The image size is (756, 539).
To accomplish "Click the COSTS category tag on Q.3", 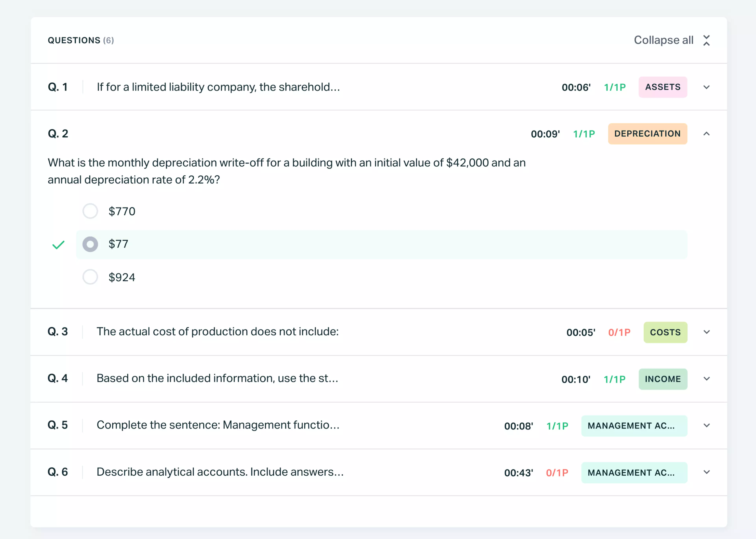I will click(665, 332).
